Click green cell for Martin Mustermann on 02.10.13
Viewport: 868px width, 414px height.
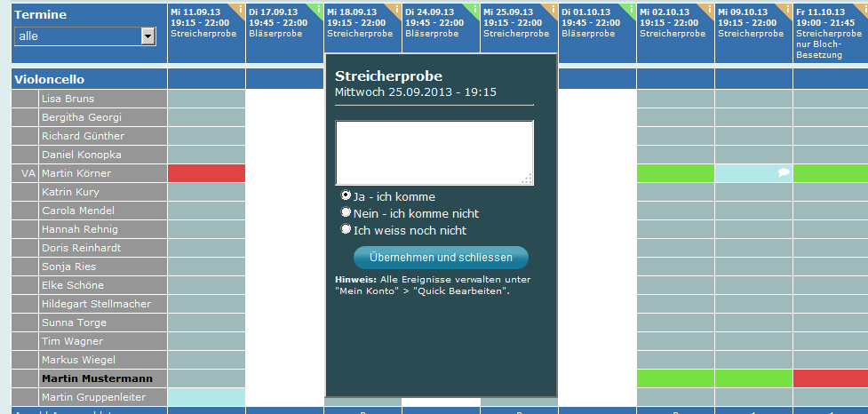675,378
